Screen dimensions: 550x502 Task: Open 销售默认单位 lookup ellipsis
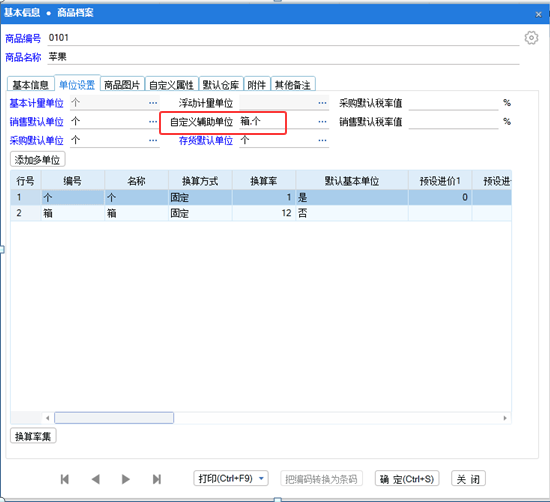[153, 121]
